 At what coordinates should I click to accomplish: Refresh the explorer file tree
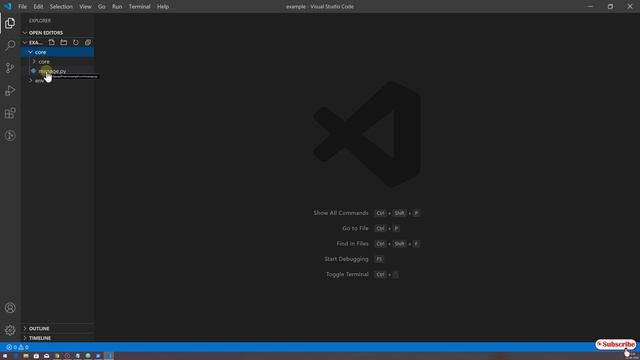pyautogui.click(x=76, y=42)
